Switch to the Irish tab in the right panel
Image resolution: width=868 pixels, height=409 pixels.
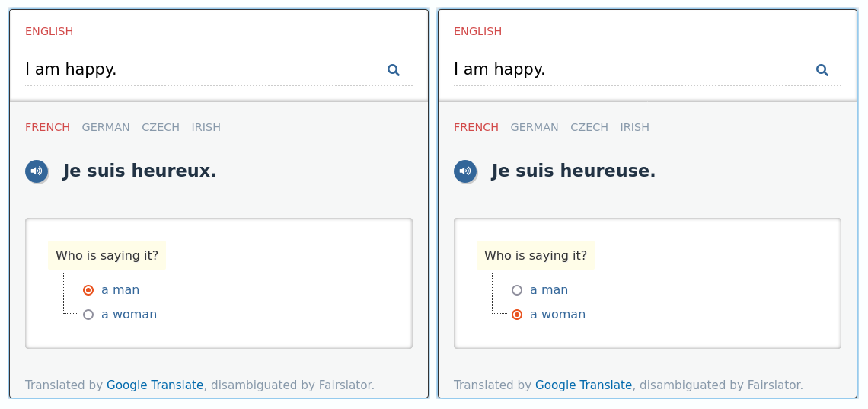click(635, 127)
